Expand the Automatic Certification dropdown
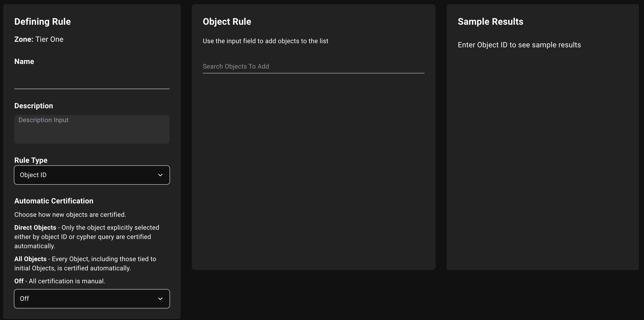 point(92,299)
